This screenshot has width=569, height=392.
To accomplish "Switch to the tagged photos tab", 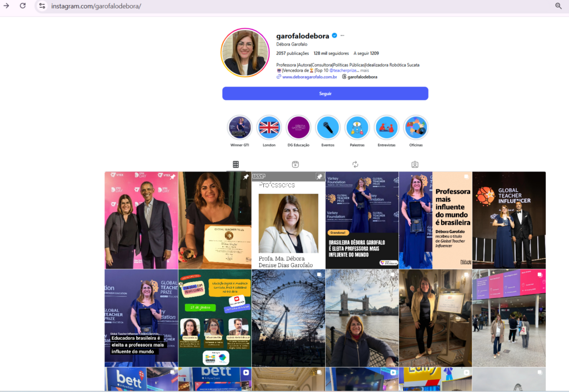I will pos(415,164).
